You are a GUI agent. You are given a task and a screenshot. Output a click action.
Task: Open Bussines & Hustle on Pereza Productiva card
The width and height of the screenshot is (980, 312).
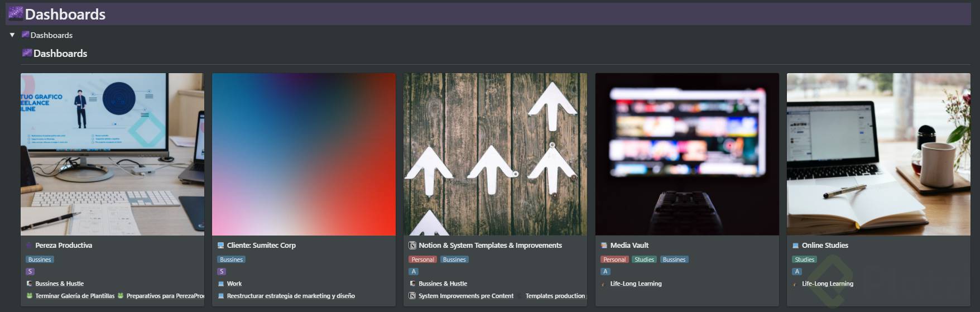(60, 284)
